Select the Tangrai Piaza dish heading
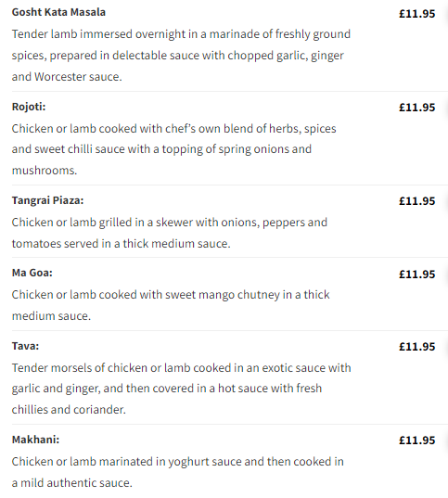The height and width of the screenshot is (498, 448). click(x=47, y=200)
